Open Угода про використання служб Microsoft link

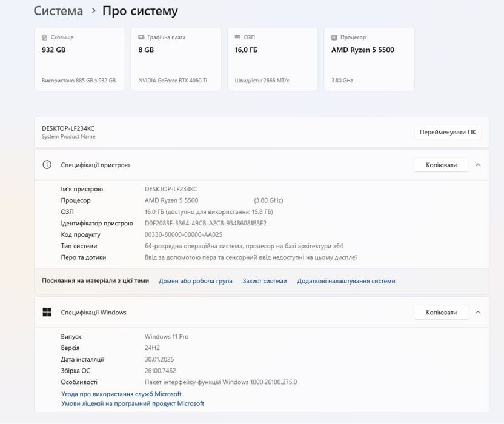point(121,394)
